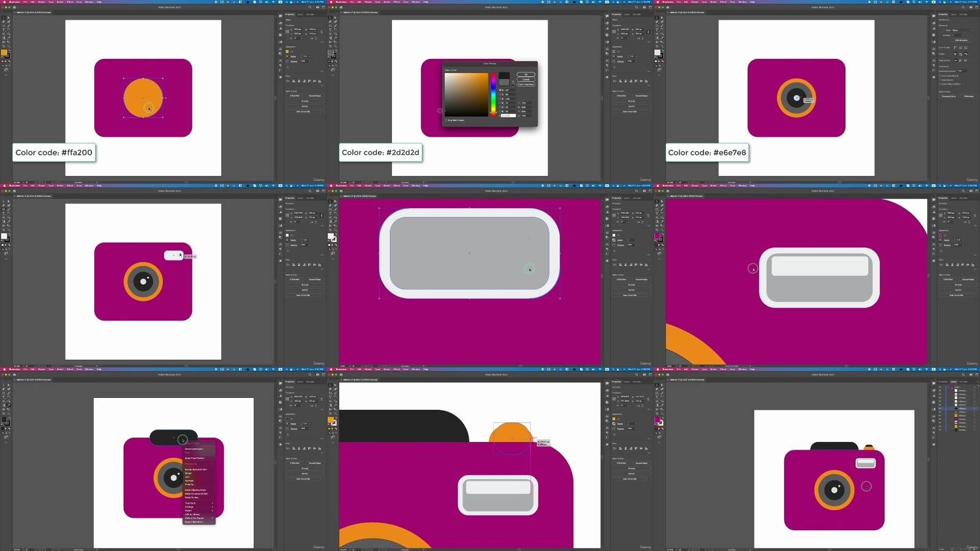Expand the Select submenu in context menu

(199, 511)
